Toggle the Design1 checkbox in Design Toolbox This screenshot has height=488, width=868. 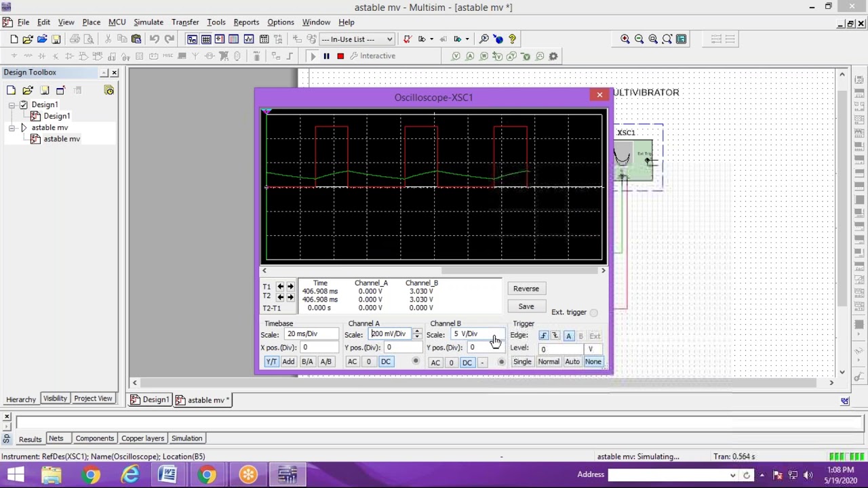pos(24,104)
